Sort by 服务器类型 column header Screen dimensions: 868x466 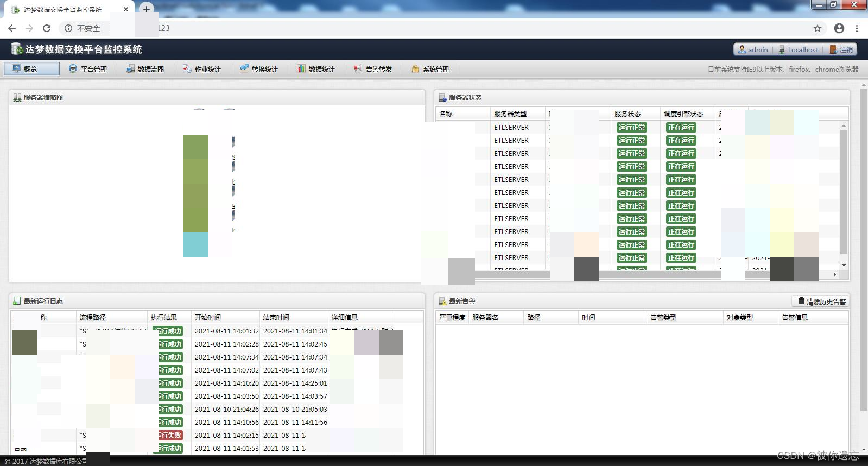(518, 114)
